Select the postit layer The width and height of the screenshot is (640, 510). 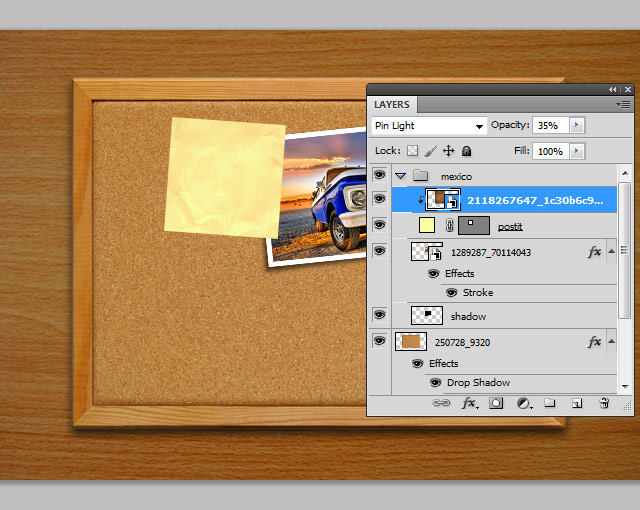510,226
